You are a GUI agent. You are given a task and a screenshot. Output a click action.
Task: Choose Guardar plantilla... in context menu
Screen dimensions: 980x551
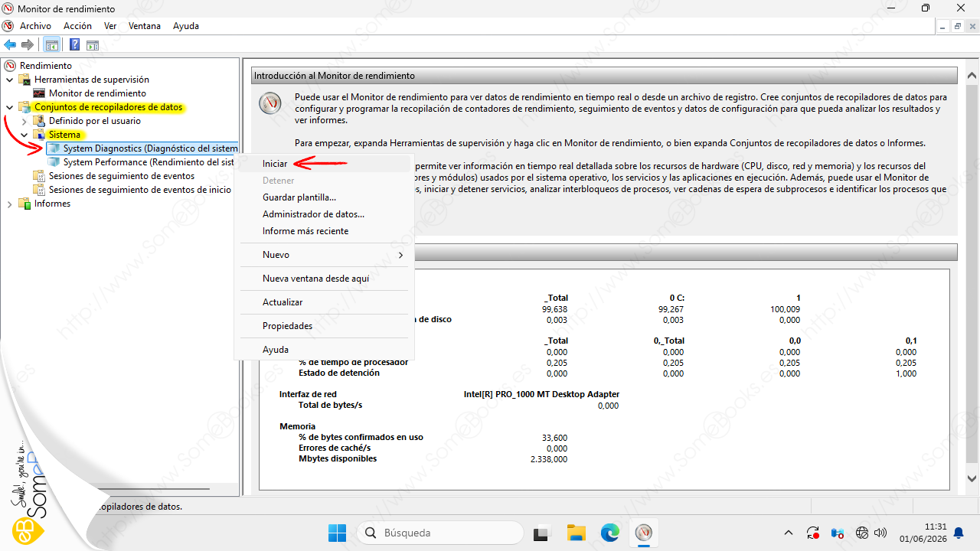click(x=324, y=197)
